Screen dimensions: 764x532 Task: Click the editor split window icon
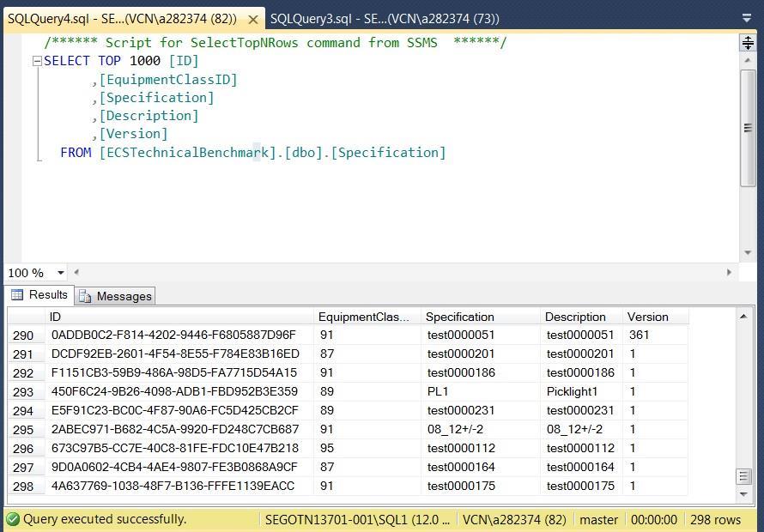[x=748, y=43]
